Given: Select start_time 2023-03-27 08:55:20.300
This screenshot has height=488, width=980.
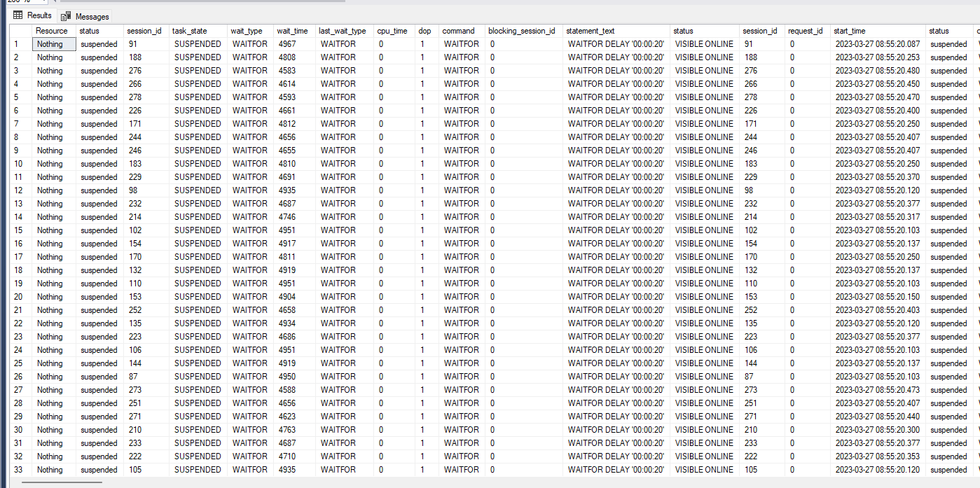Looking at the screenshot, I should click(878, 430).
